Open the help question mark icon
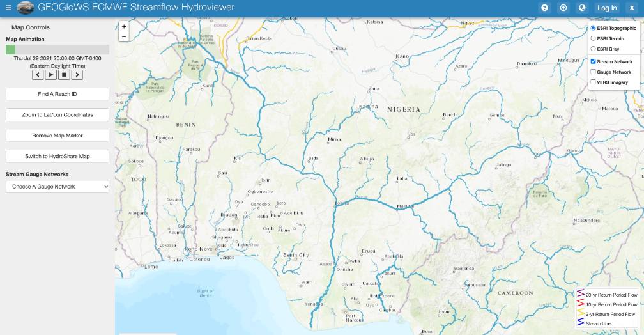644x335 pixels. (x=545, y=8)
